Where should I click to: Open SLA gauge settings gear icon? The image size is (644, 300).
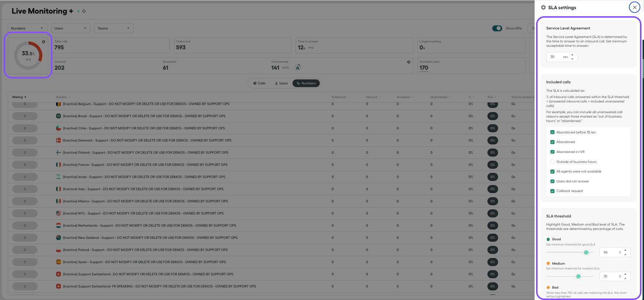click(x=43, y=42)
